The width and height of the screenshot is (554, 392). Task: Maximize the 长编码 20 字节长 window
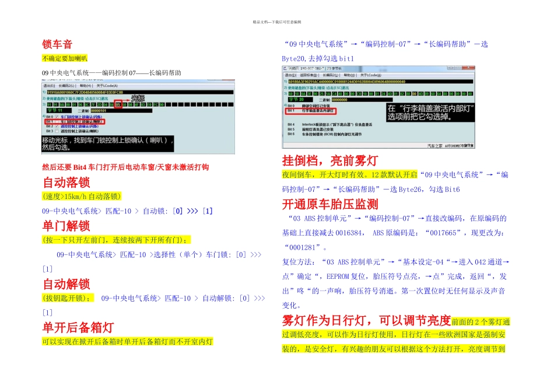coord(458,68)
